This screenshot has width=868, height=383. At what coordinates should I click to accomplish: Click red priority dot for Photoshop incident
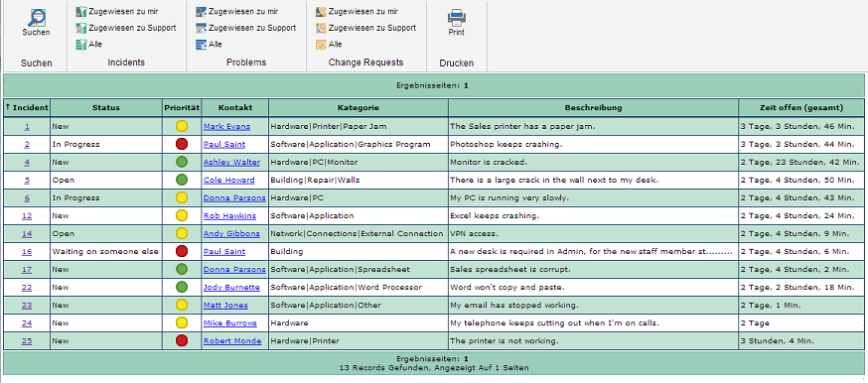click(x=182, y=144)
